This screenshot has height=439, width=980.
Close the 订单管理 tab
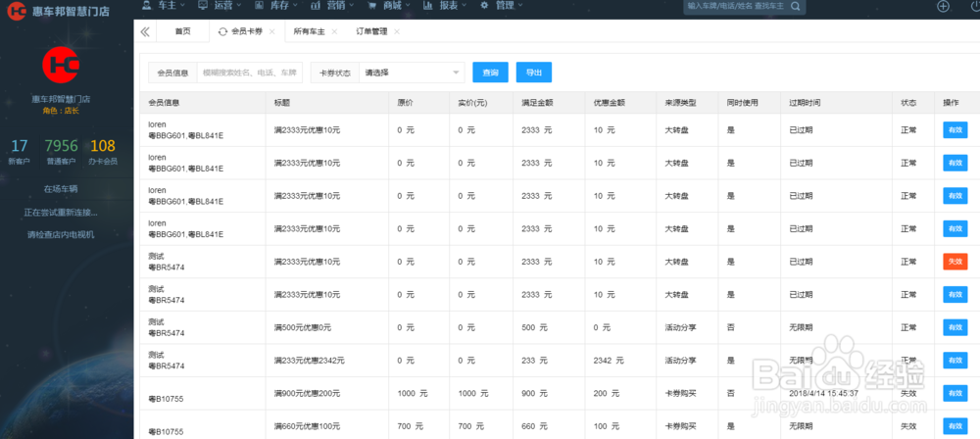tap(397, 32)
